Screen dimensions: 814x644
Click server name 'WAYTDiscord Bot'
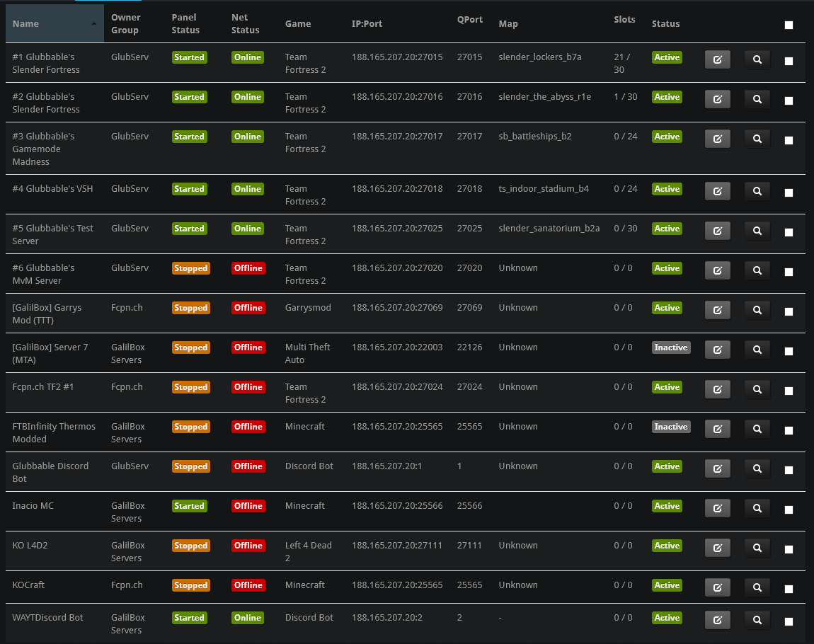point(47,618)
